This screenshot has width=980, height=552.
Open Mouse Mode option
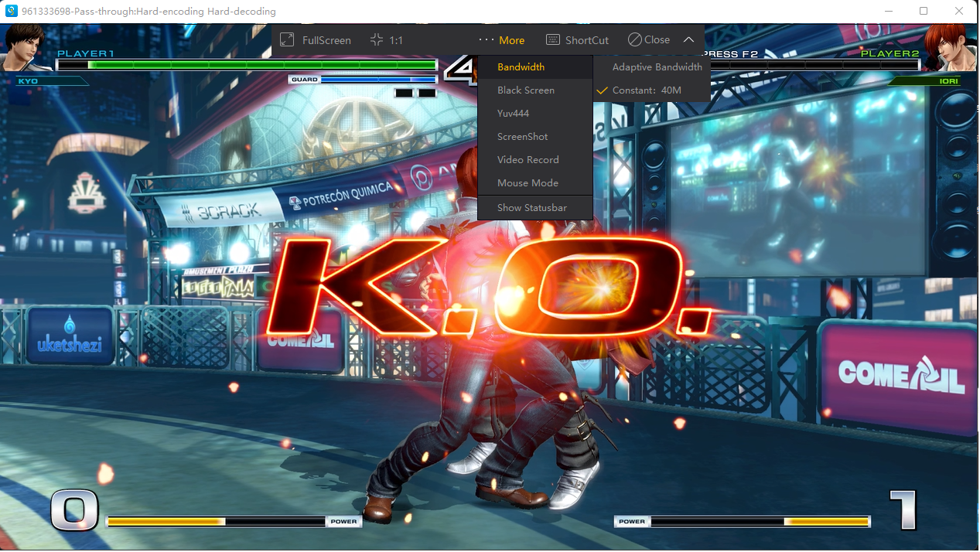535,183
